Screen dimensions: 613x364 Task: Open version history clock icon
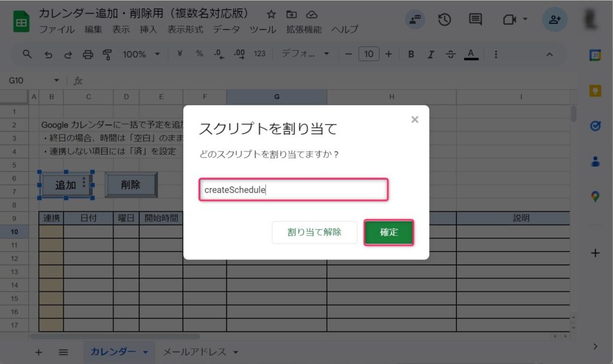[444, 20]
